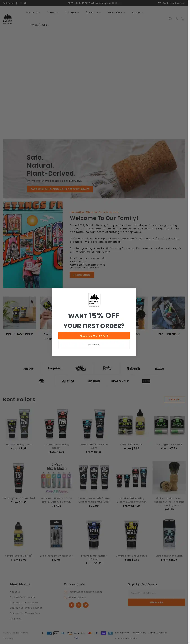Click the View All best sellers button
The image size is (190, 644).
[x=175, y=400]
